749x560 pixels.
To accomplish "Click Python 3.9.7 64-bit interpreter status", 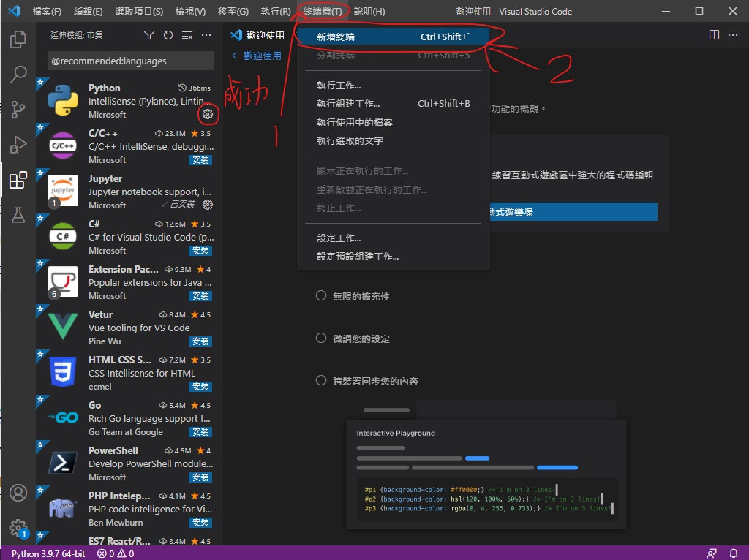I will (48, 554).
